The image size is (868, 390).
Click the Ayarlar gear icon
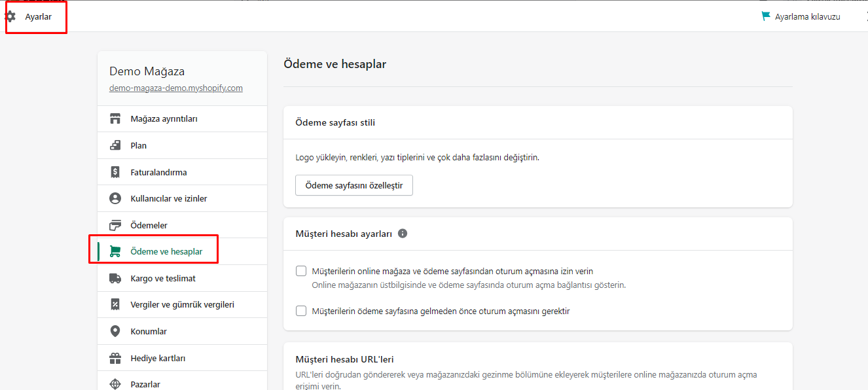pos(10,16)
